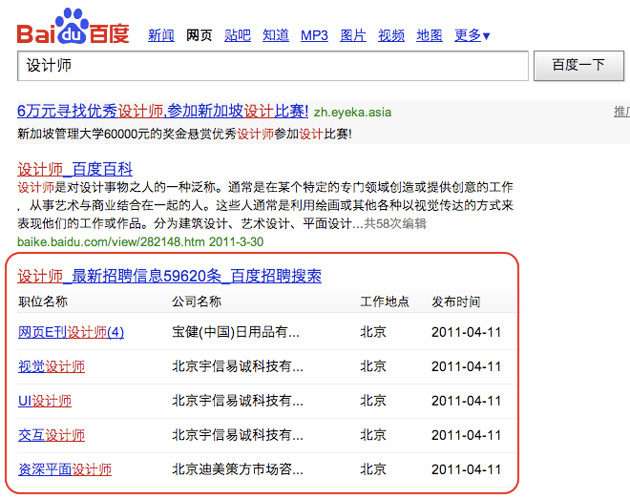Select 北京宇信易诚科技有... in the UI设计师 row

click(x=237, y=401)
